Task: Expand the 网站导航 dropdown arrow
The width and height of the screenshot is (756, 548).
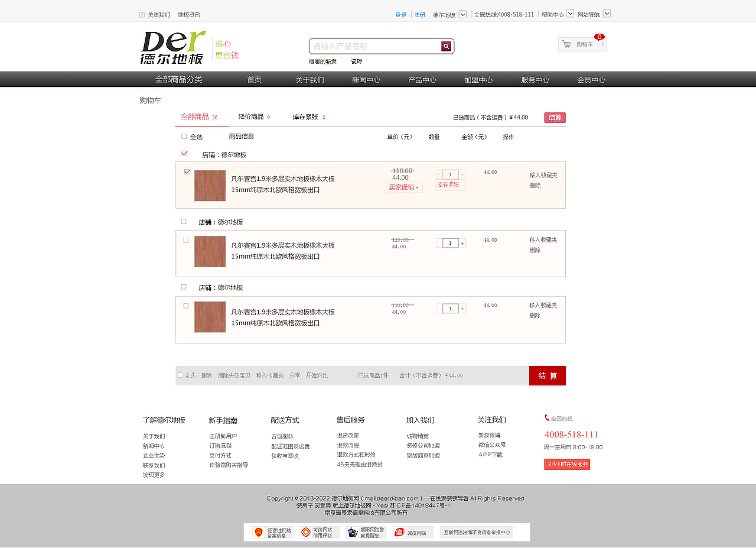Action: coord(607,14)
